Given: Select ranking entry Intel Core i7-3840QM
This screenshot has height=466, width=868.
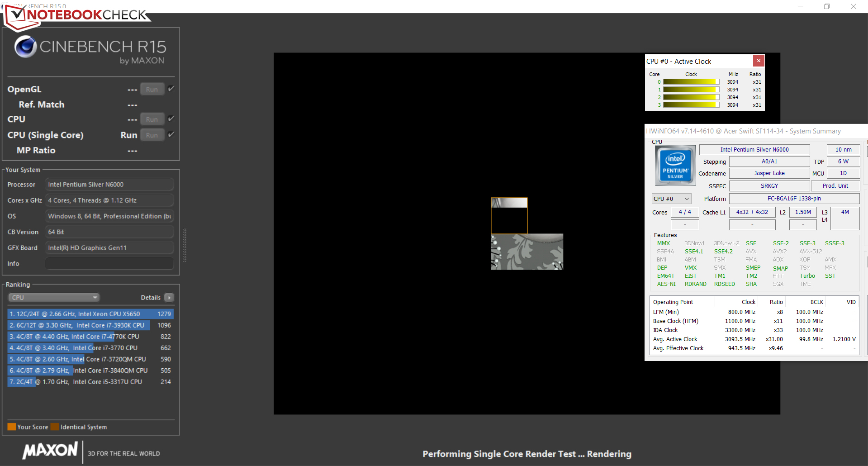Looking at the screenshot, I should [x=90, y=370].
